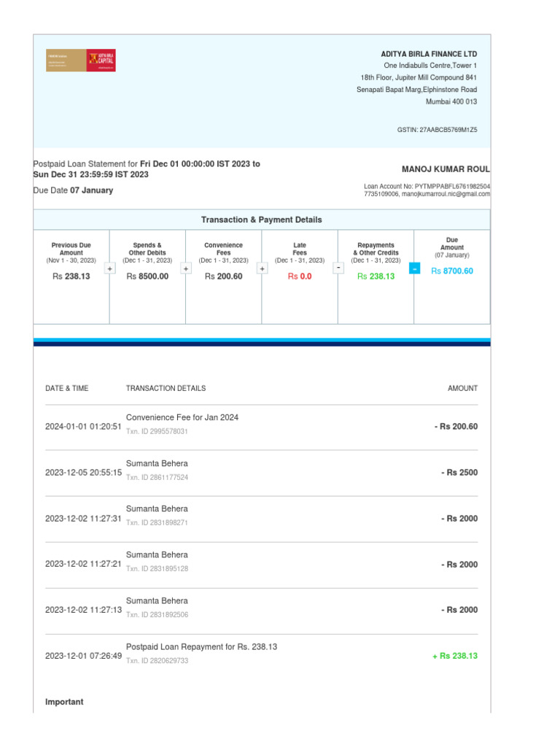Click the plus sign after Convenience Fees

coord(262,269)
